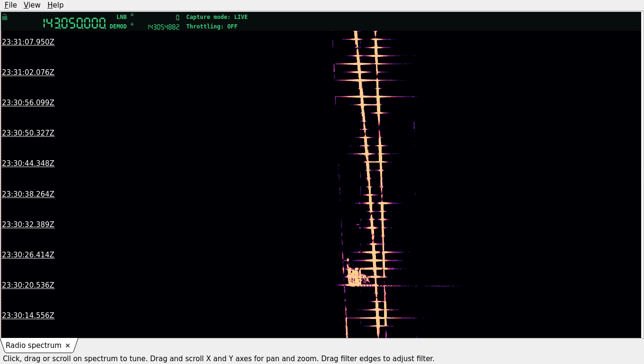644x364 pixels.
Task: Click the DEMOD label
Action: pyautogui.click(x=118, y=27)
